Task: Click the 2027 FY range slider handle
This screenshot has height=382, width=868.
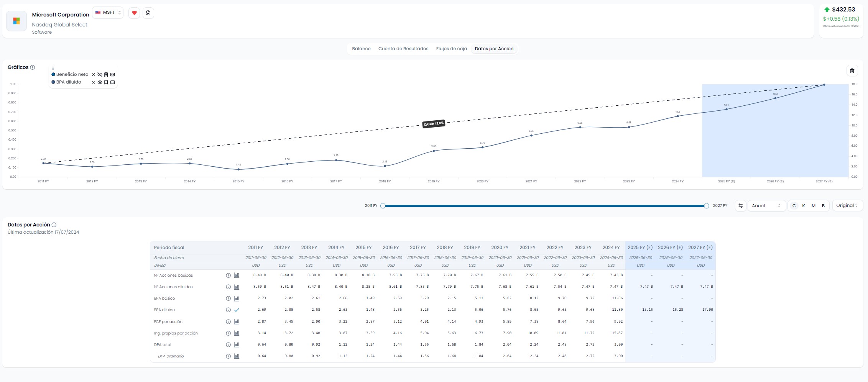Action: [x=707, y=206]
